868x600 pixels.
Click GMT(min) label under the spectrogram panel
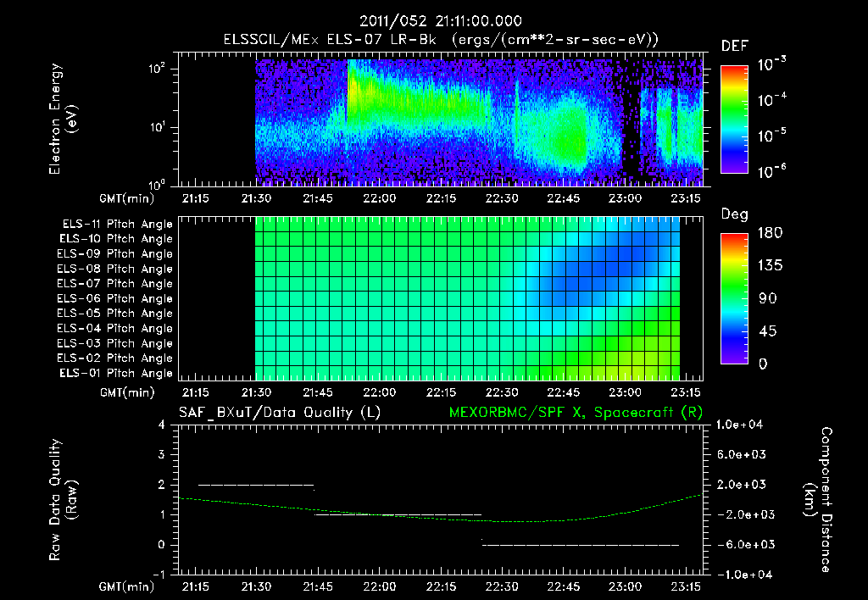pyautogui.click(x=127, y=198)
